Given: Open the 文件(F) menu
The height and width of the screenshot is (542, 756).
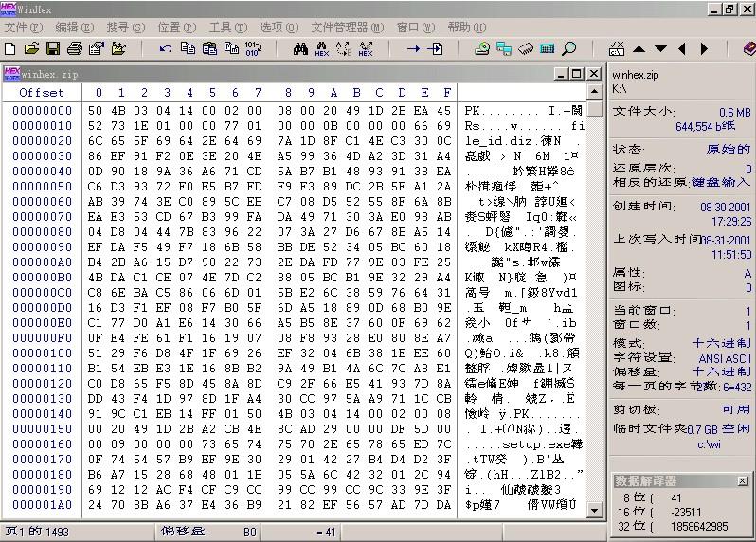Looking at the screenshot, I should pyautogui.click(x=24, y=27).
